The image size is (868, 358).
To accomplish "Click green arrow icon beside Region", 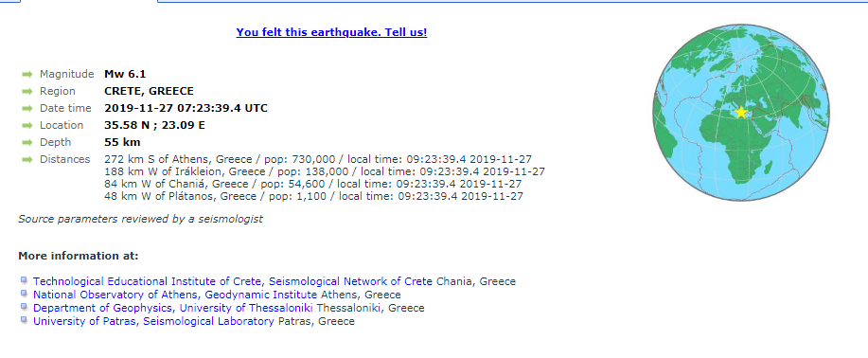I will pyautogui.click(x=27, y=92).
